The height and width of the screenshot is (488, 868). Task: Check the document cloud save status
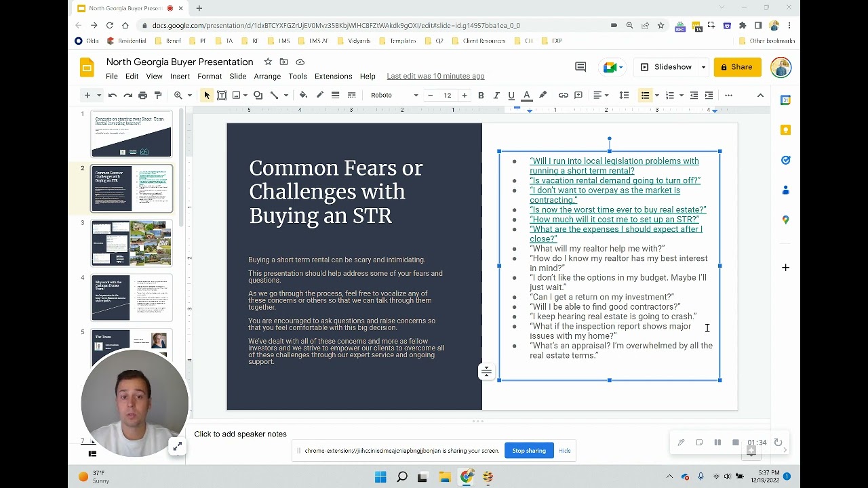300,62
